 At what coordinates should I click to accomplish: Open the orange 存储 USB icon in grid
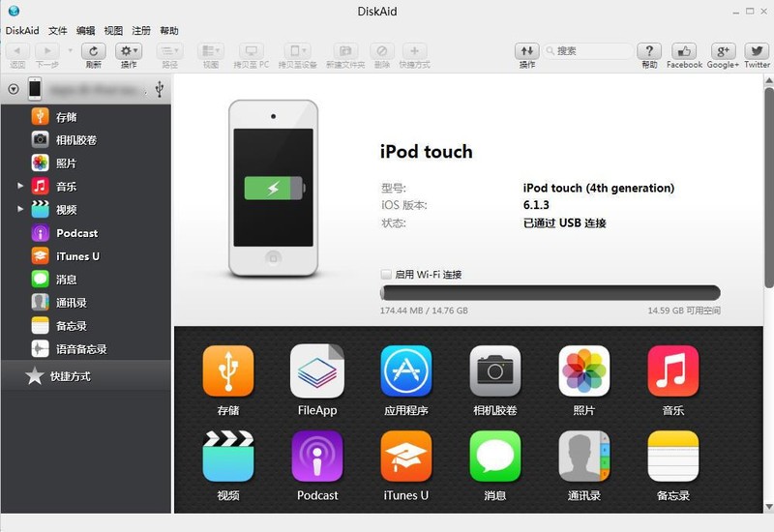(228, 371)
